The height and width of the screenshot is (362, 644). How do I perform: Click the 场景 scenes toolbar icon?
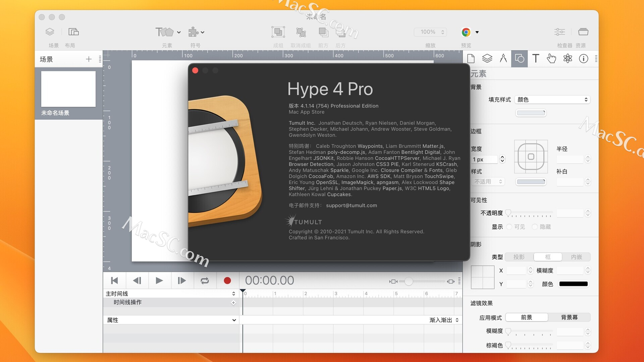50,32
